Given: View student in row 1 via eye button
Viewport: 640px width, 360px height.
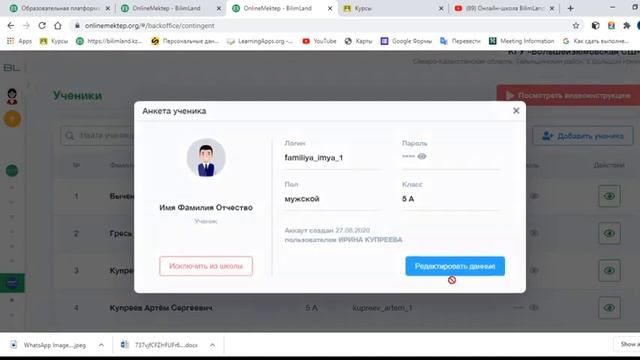Looking at the screenshot, I should [x=609, y=196].
